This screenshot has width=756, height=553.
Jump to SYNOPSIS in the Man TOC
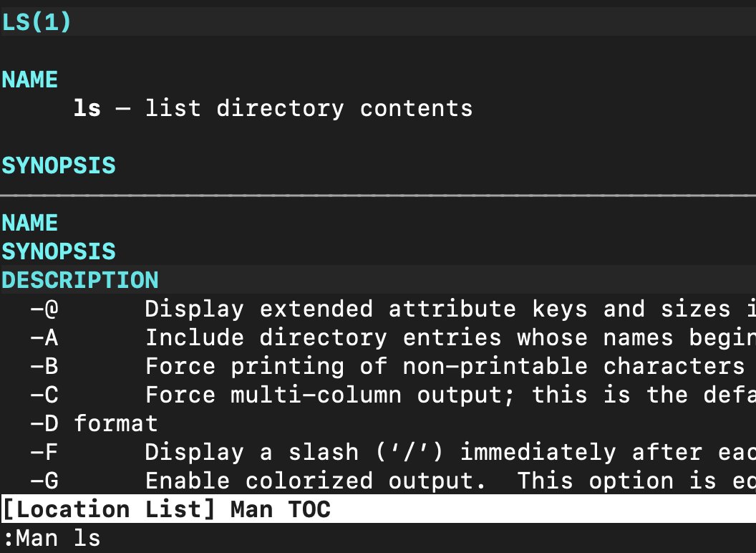59,251
